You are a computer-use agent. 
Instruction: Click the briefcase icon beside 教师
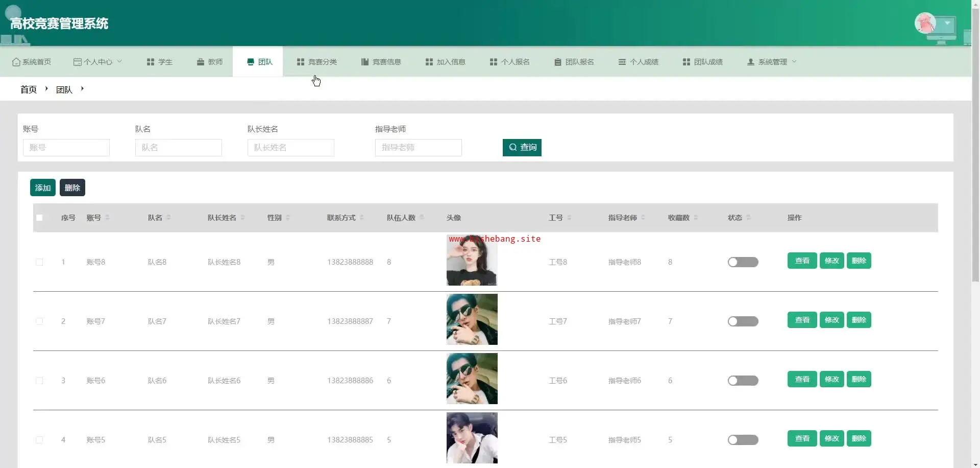click(201, 62)
